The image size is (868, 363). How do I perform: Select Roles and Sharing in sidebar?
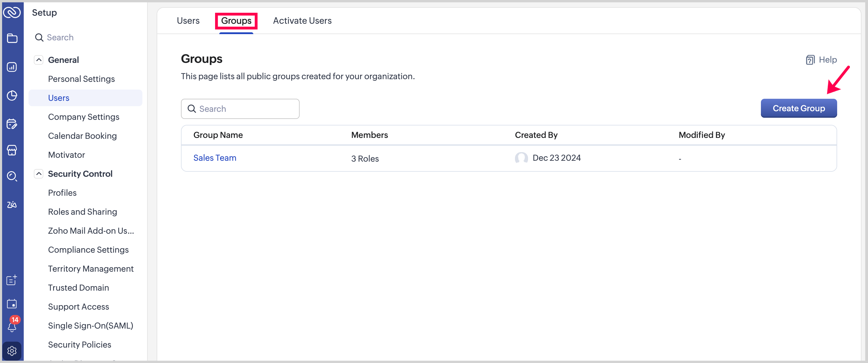(82, 212)
